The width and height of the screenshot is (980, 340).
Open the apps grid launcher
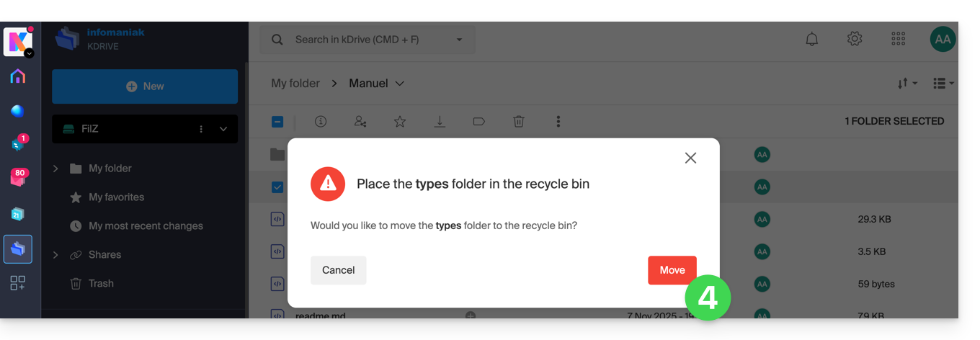[898, 39]
